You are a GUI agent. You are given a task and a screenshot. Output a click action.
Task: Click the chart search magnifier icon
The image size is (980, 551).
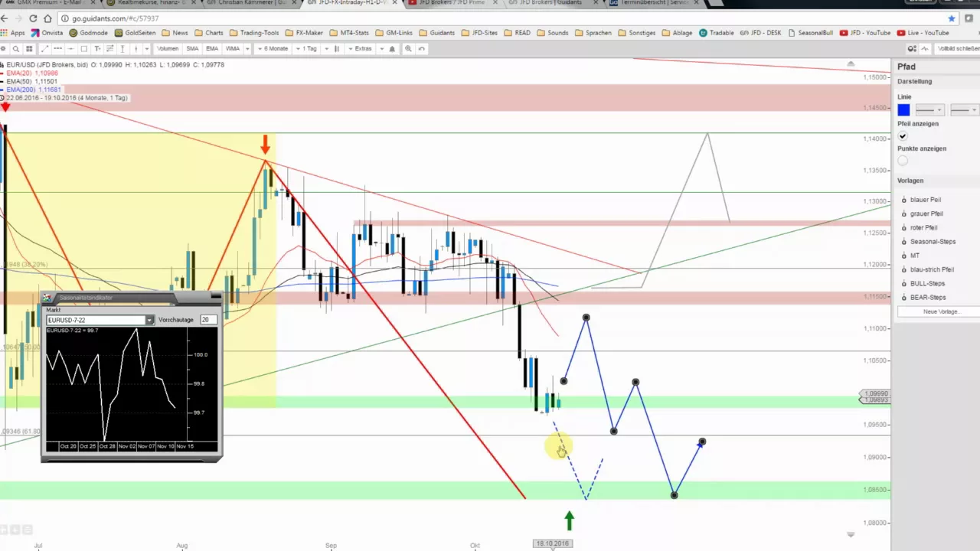(x=16, y=48)
